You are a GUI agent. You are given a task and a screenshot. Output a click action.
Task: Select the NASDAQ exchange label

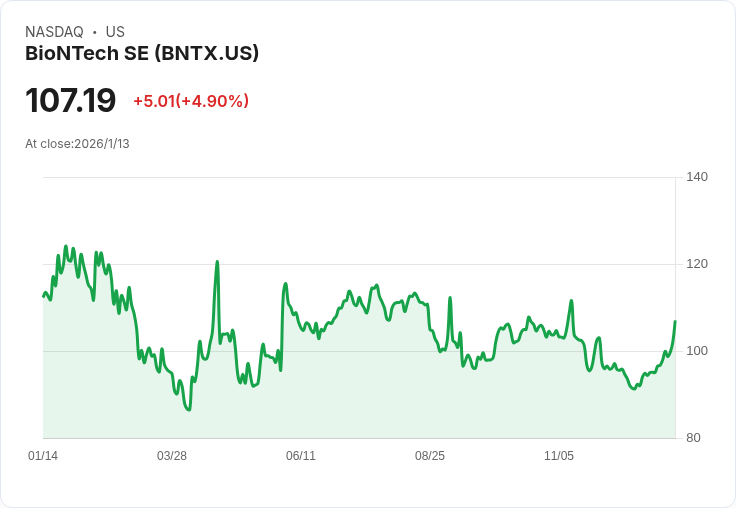pos(54,31)
